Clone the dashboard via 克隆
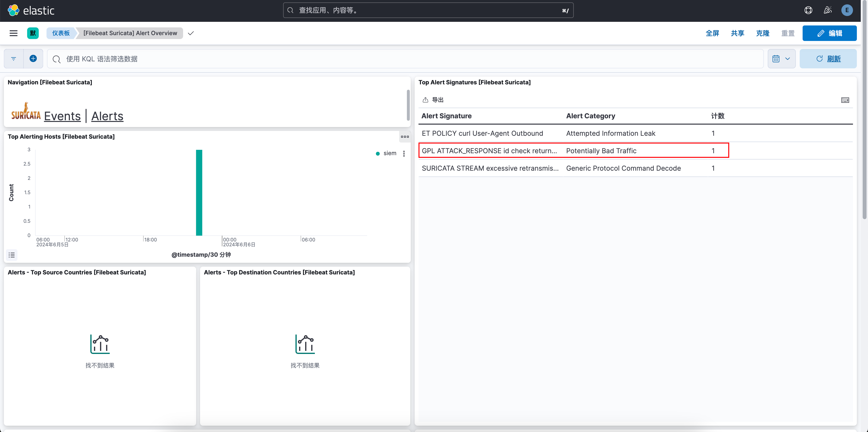This screenshot has width=868, height=432. pyautogui.click(x=763, y=33)
